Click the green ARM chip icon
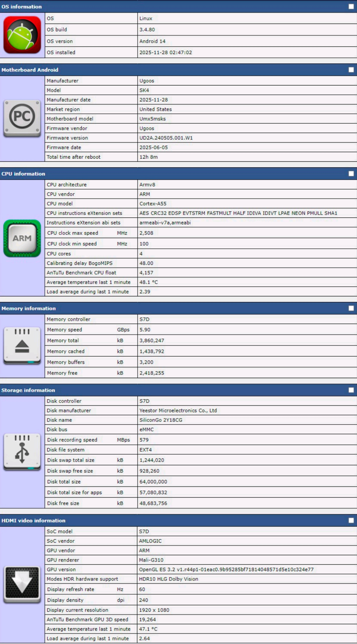This screenshot has width=357, height=644. pos(22,238)
